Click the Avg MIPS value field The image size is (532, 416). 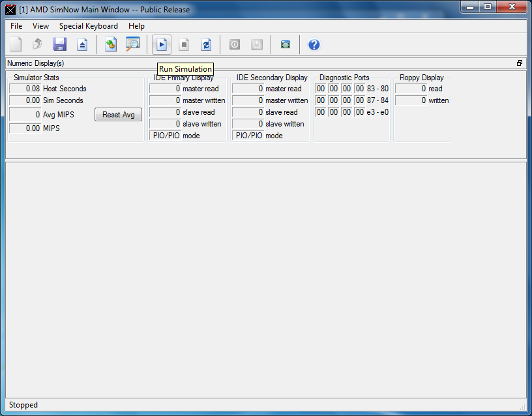tap(25, 115)
